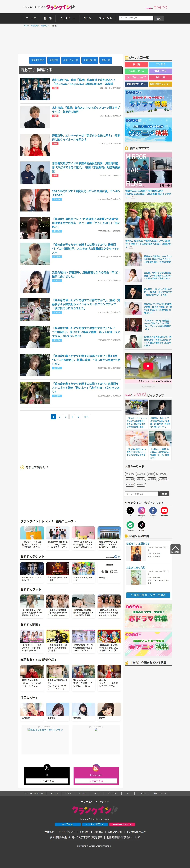This screenshot has height=868, width=190.
Task: Go to pagination page 2
Action: pyautogui.click(x=60, y=417)
